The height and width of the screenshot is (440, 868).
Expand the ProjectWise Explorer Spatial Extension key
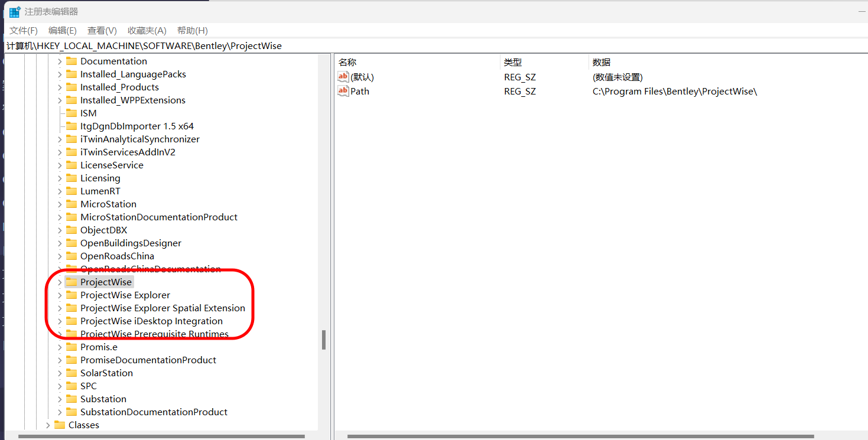(x=60, y=308)
